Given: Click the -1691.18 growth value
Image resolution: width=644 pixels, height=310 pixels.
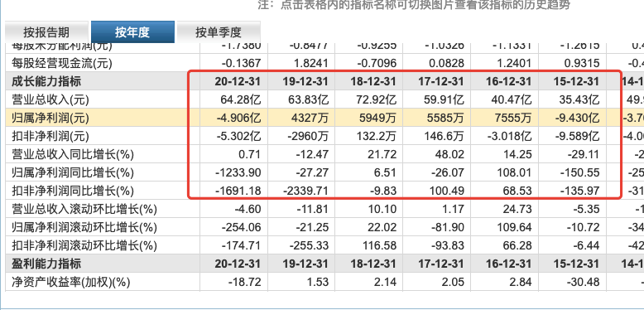Looking at the screenshot, I should pos(238,191).
